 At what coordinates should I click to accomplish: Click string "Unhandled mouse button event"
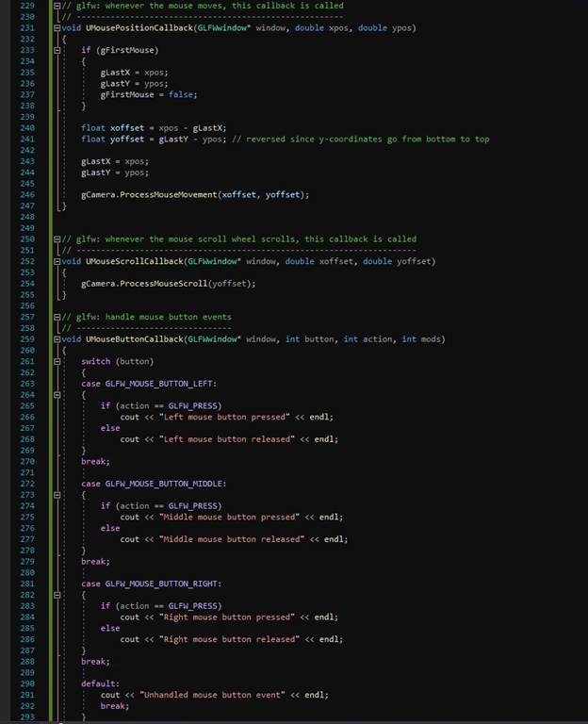tap(212, 695)
